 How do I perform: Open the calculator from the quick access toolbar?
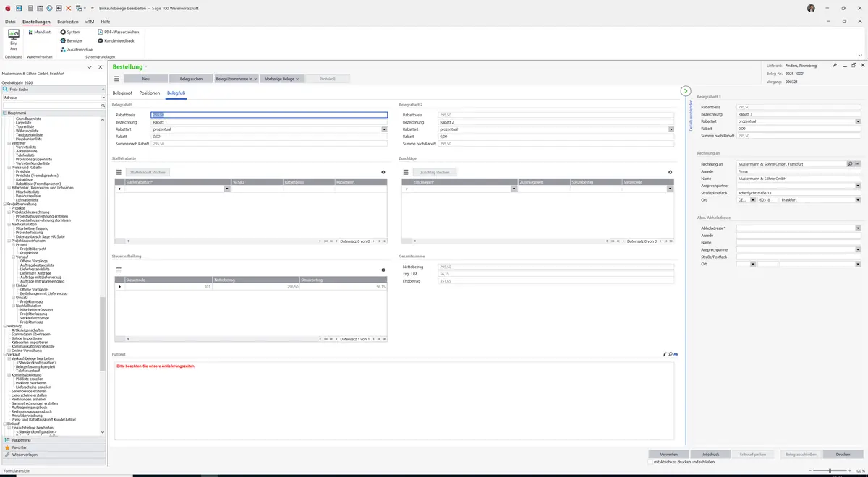tap(30, 8)
